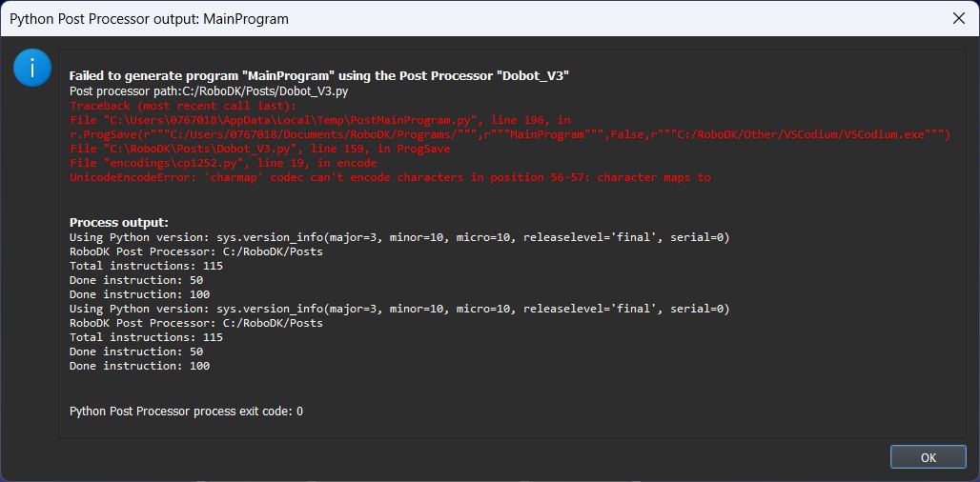The image size is (980, 482).
Task: Click the blue information icon
Action: pos(32,69)
